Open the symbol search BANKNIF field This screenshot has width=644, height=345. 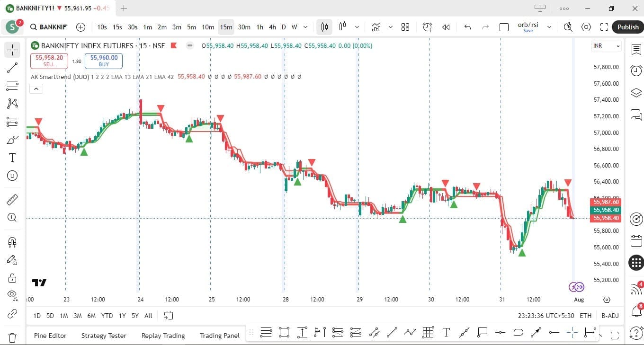[x=48, y=27]
